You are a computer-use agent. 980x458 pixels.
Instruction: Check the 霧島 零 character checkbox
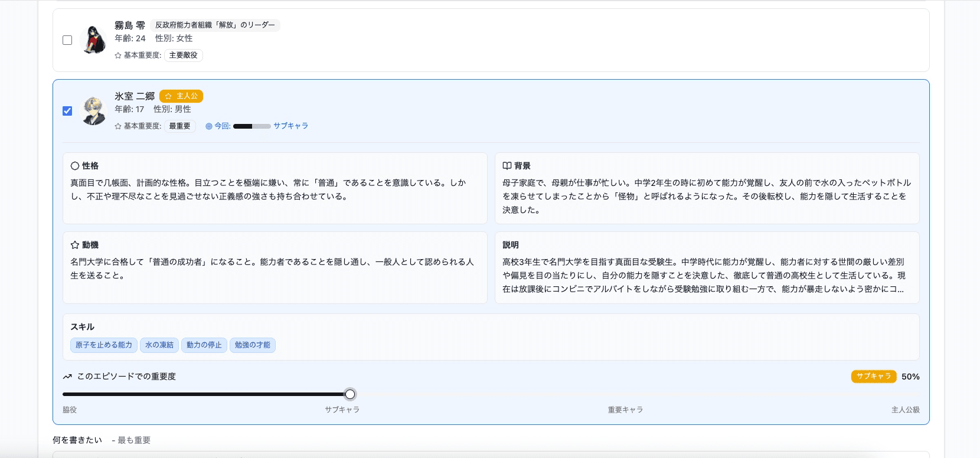click(67, 40)
